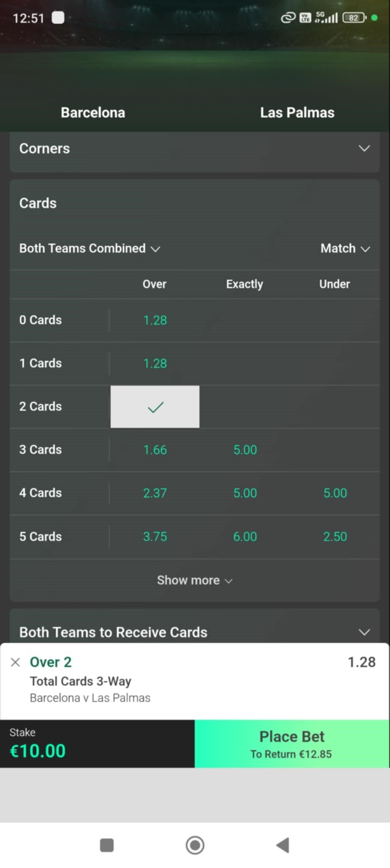Tap the Android back navigation icon
Screen dimensions: 390x868
[x=283, y=845]
